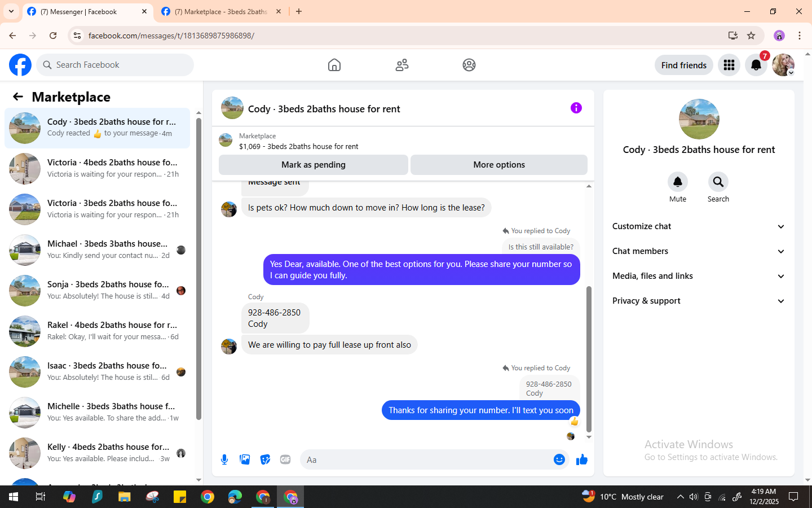
Task: Open Sonja 3beds 2baths conversation
Action: (x=97, y=291)
